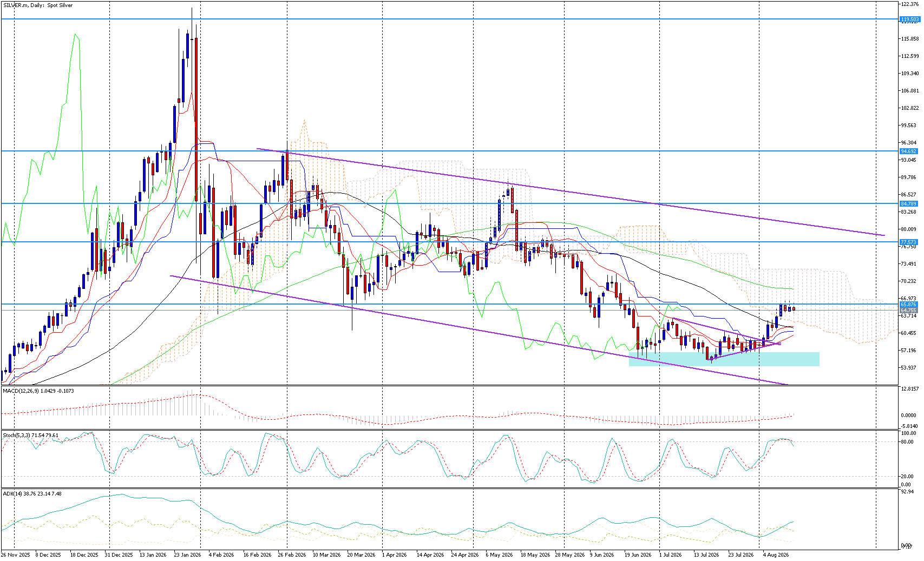The width and height of the screenshot is (924, 561).
Task: Click the 1 Apr 2026 date label
Action: [x=394, y=555]
